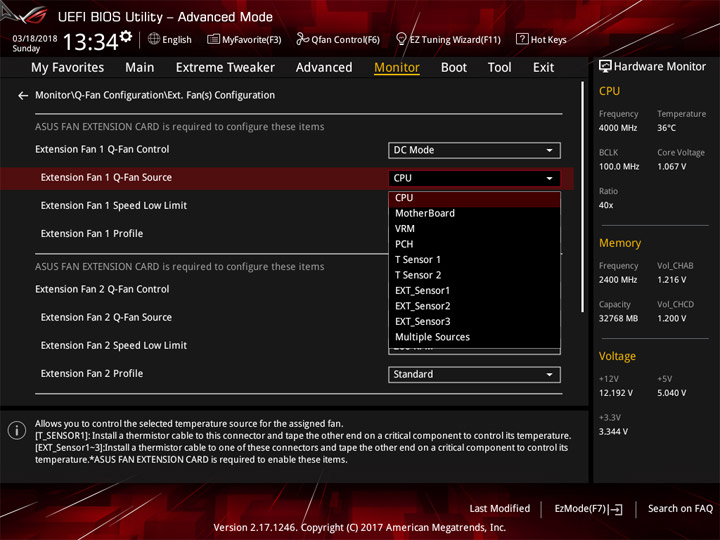Select Extension Fan 1 Q-Fan Source label
The width and height of the screenshot is (720, 540).
106,177
